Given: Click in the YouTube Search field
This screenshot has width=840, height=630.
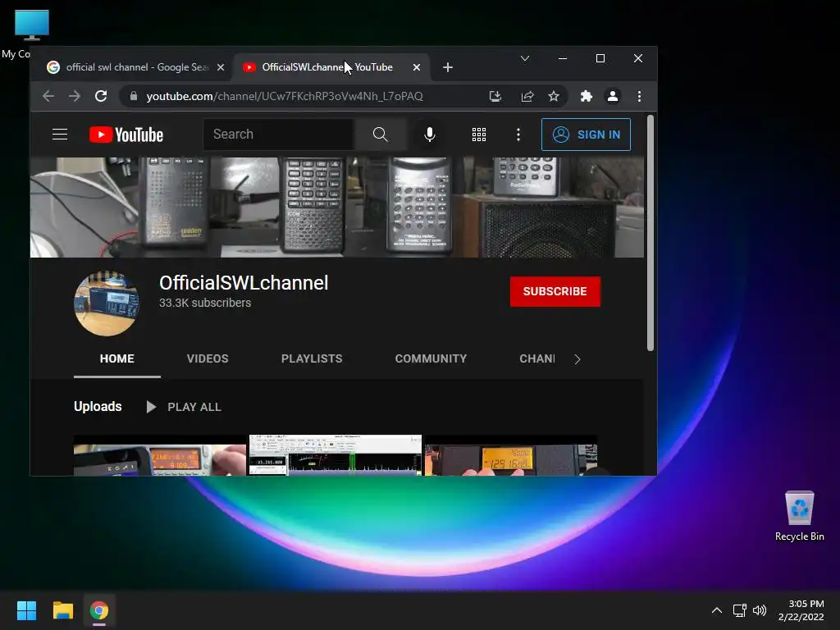Looking at the screenshot, I should click(x=279, y=135).
